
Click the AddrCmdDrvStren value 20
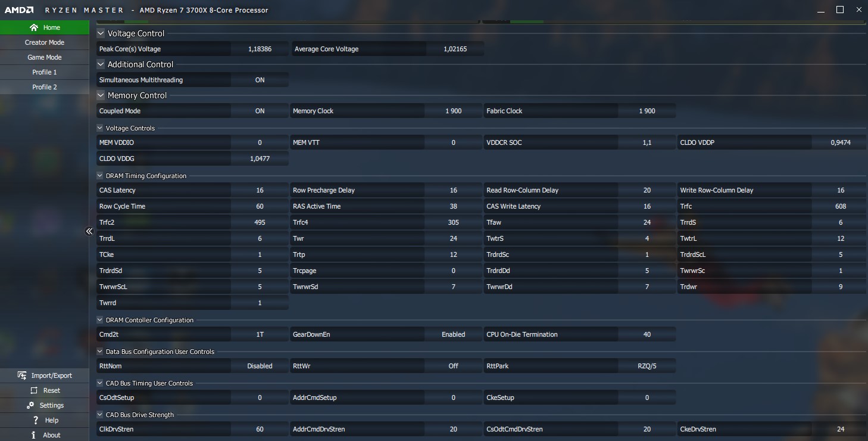click(453, 429)
